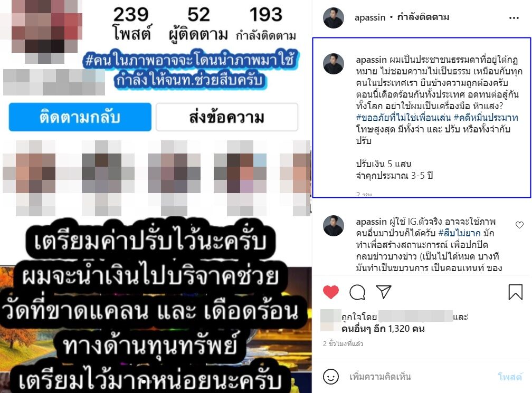
Task: Open hashtag #สืบไม่ยาก in comment
Action: coord(459,233)
